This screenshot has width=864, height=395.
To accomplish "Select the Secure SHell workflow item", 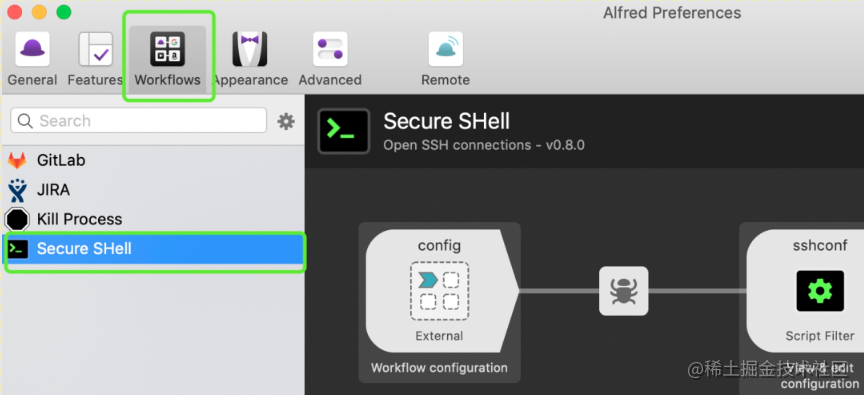I will pos(153,249).
